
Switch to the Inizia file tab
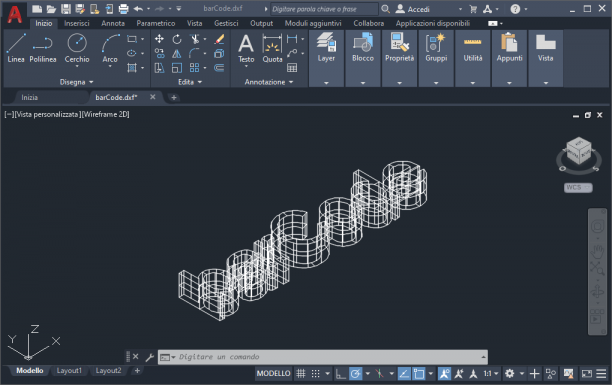coord(30,97)
